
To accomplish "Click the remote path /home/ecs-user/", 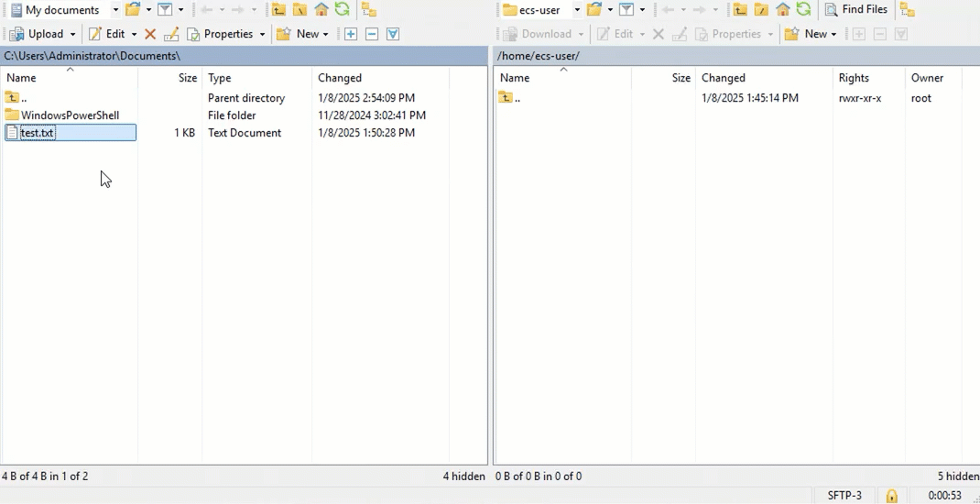I will [539, 56].
